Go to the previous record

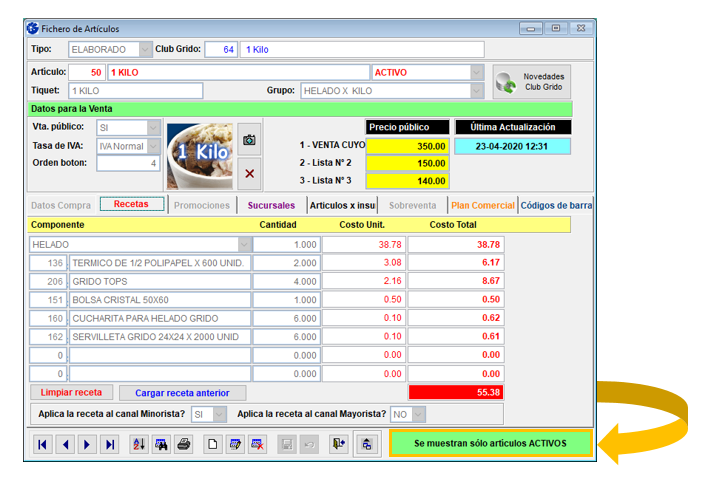point(65,444)
